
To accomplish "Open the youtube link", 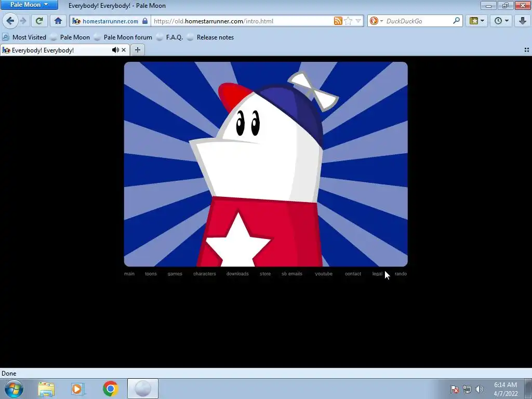I will [x=324, y=274].
